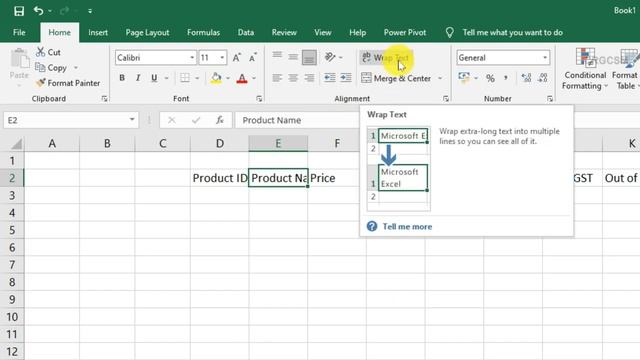Apply percent style
640x360 pixels.
click(x=490, y=78)
